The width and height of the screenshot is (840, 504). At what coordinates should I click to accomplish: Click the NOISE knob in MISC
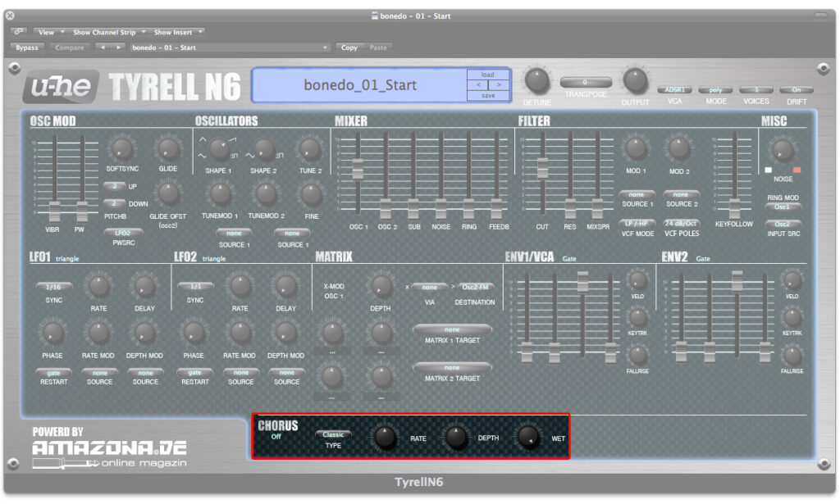point(782,150)
